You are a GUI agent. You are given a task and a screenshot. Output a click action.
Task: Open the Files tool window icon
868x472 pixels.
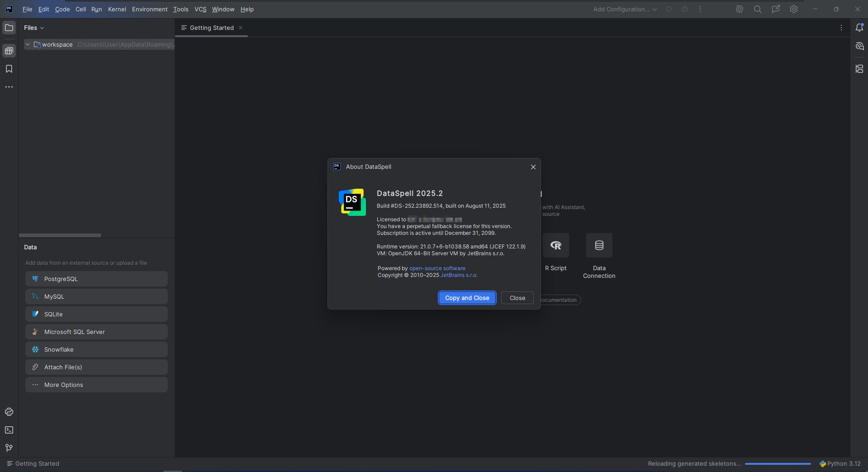pyautogui.click(x=9, y=28)
